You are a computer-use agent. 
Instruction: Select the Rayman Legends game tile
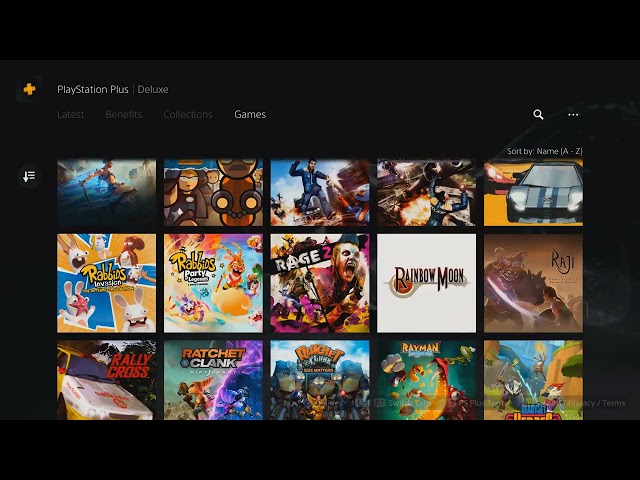click(427, 380)
